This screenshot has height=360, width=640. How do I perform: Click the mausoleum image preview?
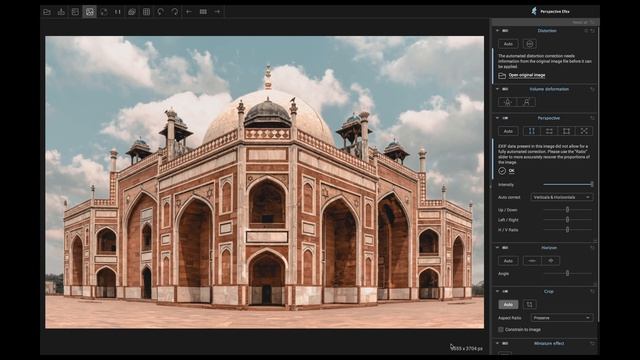coord(264,182)
